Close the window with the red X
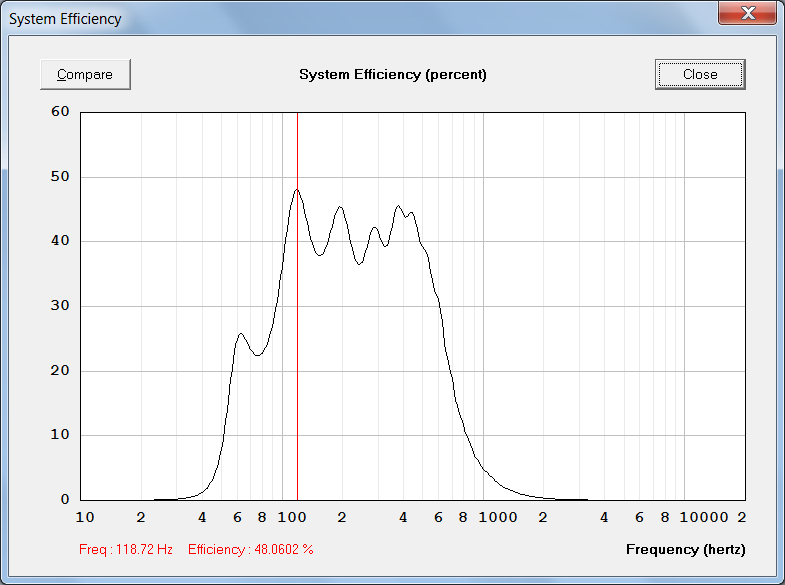Viewport: 785px width, 585px height. (747, 13)
